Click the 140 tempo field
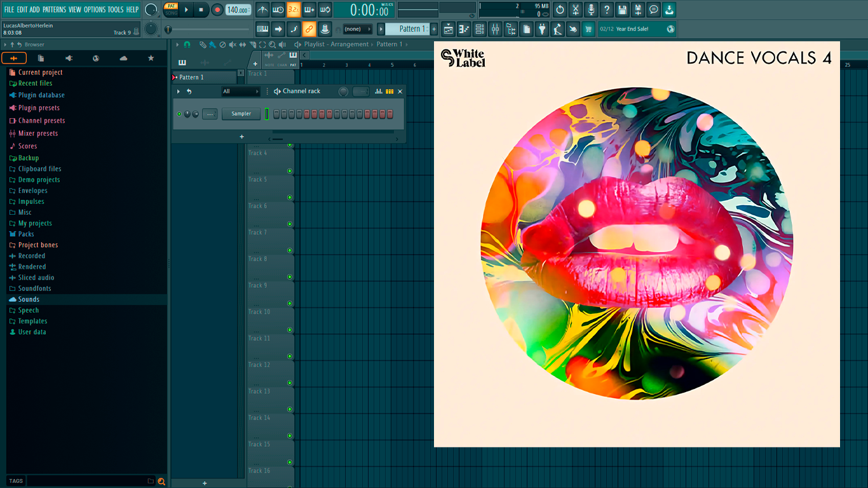Screen dimensions: 868x488 (x=238, y=10)
